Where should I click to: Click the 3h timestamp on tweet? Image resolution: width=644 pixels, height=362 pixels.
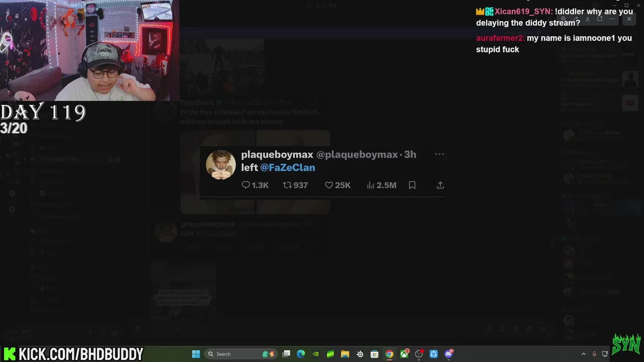(410, 154)
